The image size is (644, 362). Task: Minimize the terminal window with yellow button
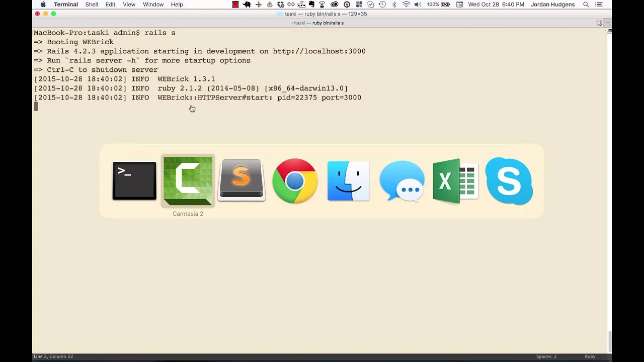point(45,14)
